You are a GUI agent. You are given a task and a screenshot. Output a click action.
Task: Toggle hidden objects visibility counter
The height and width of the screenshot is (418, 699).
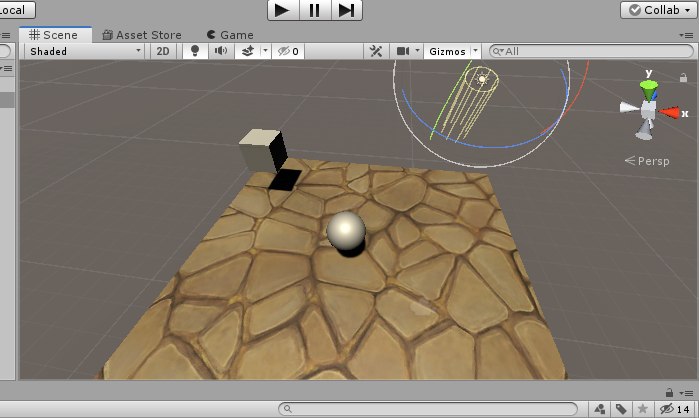click(288, 51)
